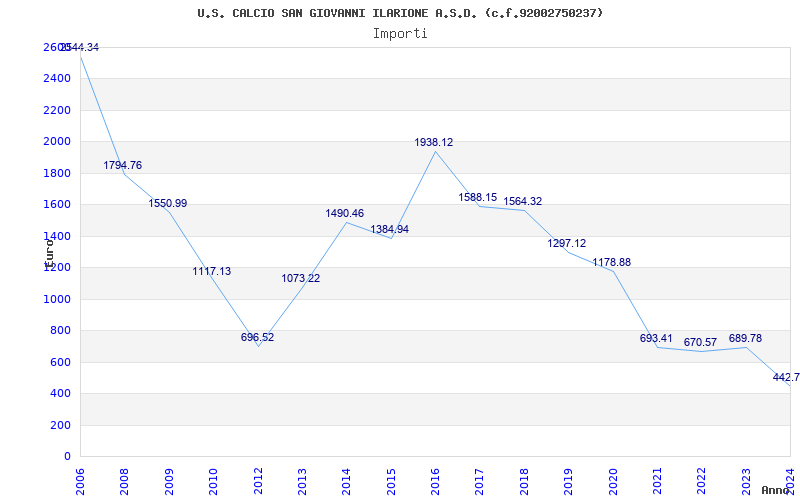
Task: Select the 689.78 data label
Action: tap(745, 338)
